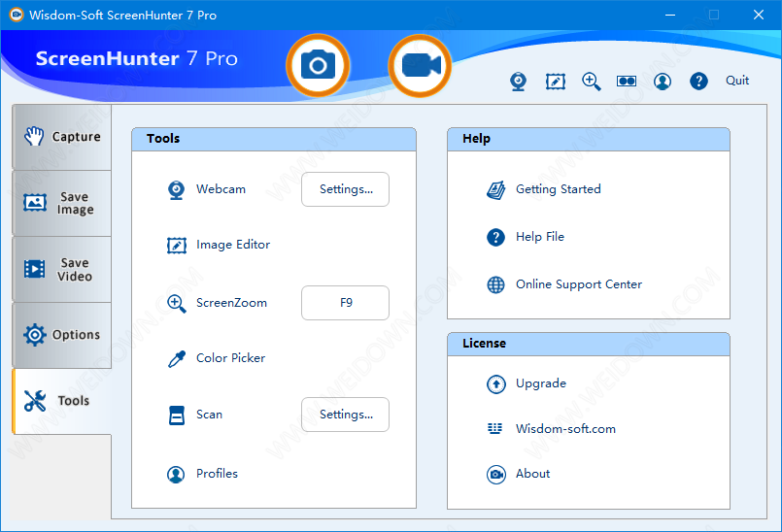Open the Upgrade link
Screen dimensions: 782x532
coord(541,383)
